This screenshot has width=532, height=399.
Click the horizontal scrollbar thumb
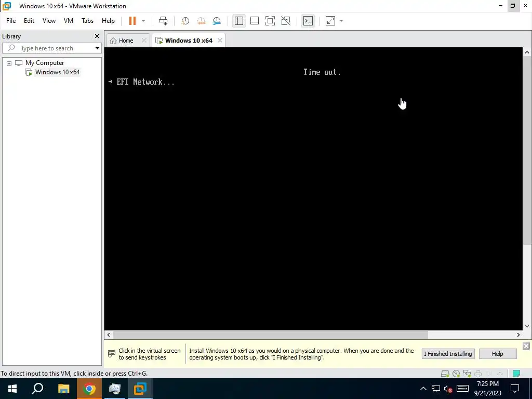click(270, 335)
